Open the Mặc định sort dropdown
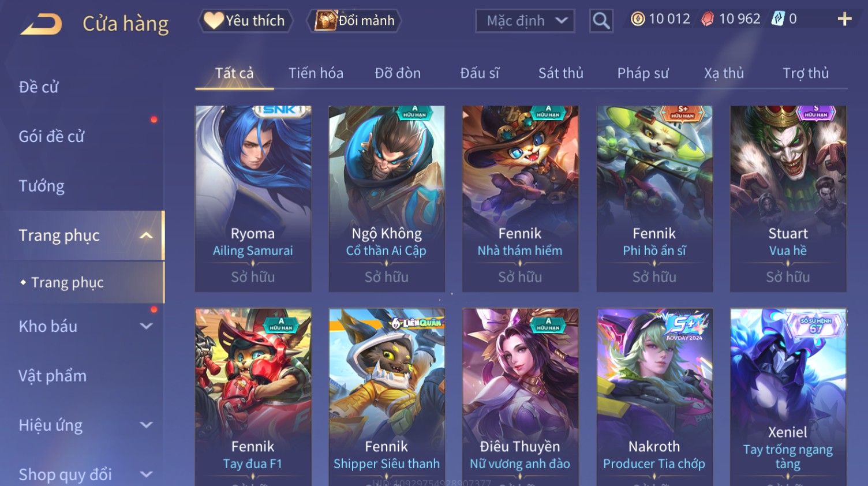Viewport: 868px width, 486px height. point(525,21)
